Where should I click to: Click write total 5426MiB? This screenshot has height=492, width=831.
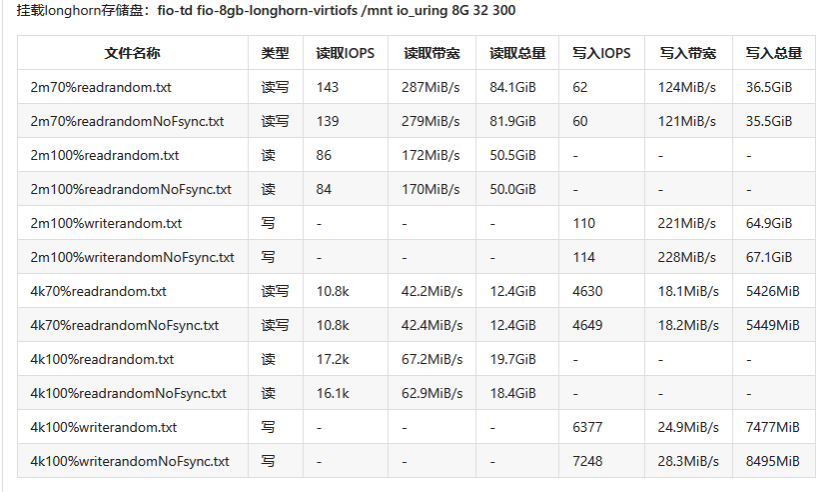click(x=773, y=291)
